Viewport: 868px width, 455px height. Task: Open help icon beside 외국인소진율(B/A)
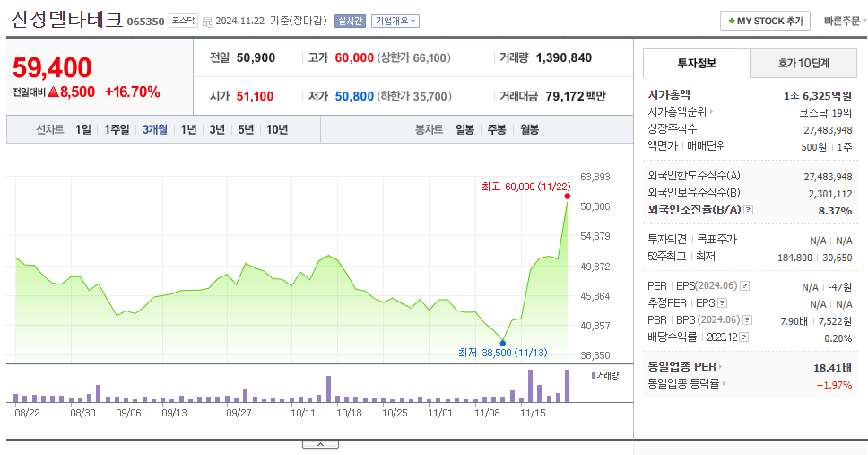coord(749,209)
